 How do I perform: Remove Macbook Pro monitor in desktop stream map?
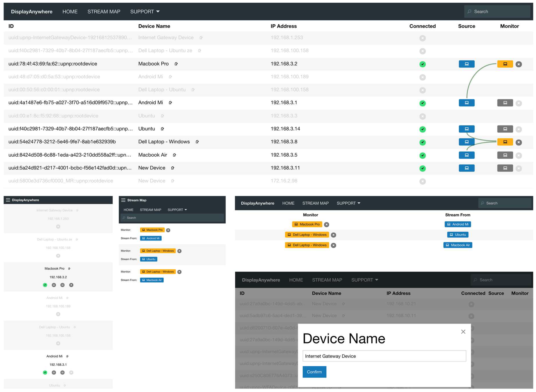coord(326,225)
